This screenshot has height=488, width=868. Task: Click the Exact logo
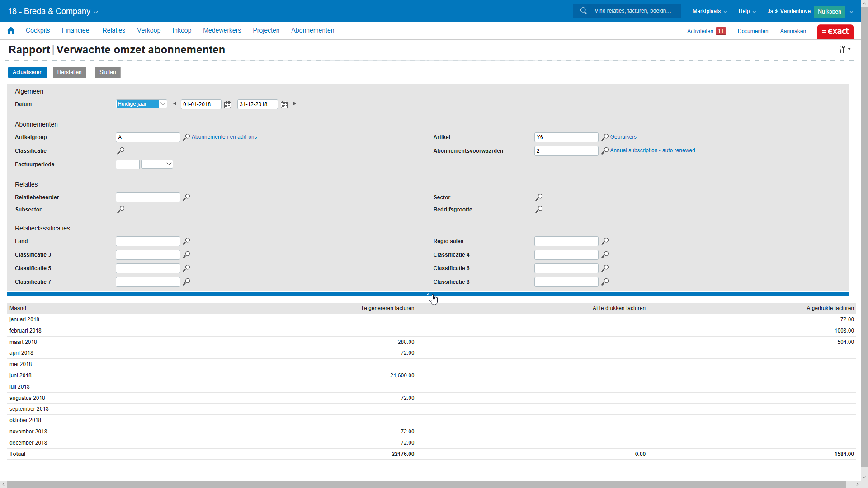click(835, 32)
